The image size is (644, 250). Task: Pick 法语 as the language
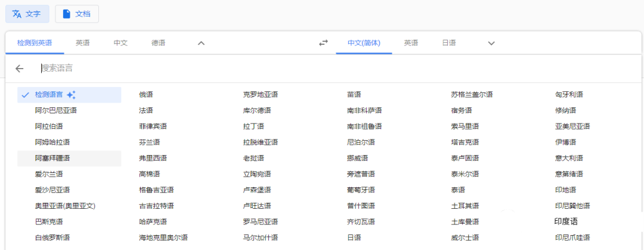click(146, 110)
